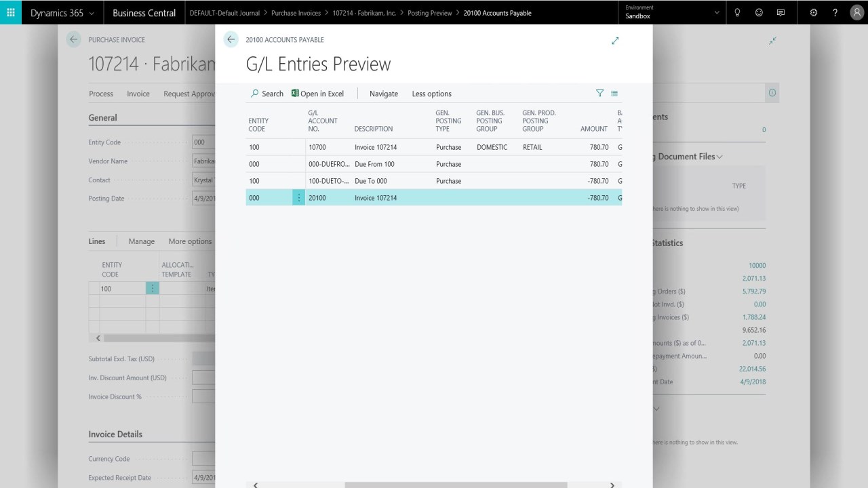Viewport: 868px width, 488px height.
Task: Sort by G/L Account No. column
Action: pyautogui.click(x=323, y=121)
